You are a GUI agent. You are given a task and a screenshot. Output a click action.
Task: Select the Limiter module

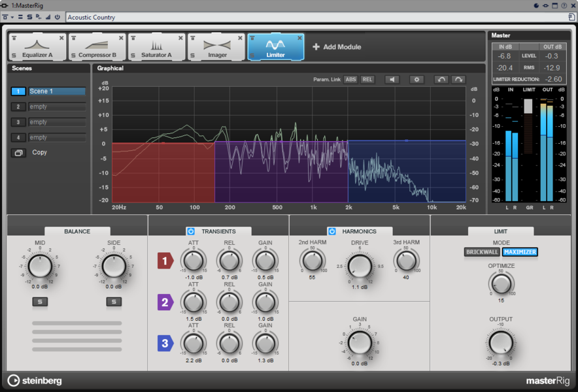(x=276, y=47)
